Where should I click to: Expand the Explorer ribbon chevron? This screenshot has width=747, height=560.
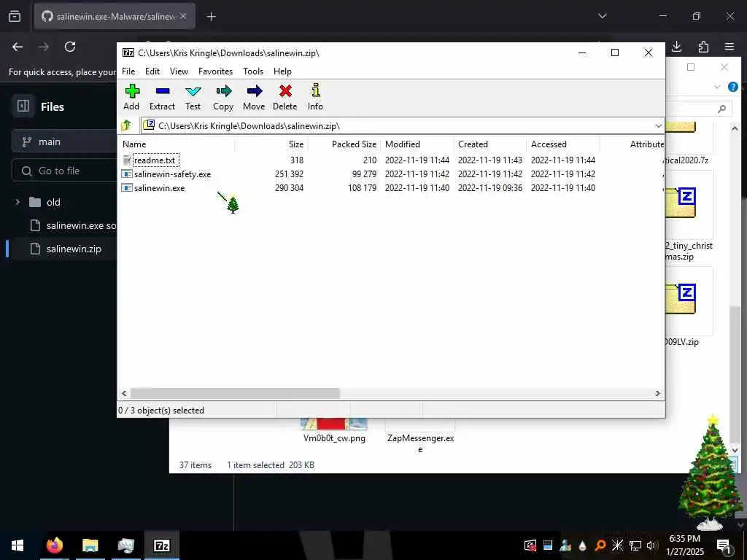point(716,87)
